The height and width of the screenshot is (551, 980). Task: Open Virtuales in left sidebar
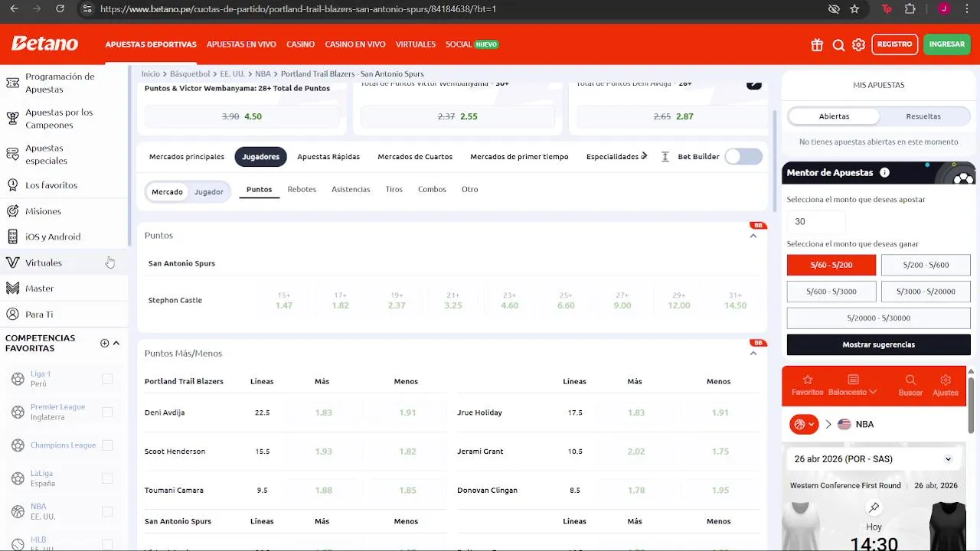pyautogui.click(x=64, y=262)
